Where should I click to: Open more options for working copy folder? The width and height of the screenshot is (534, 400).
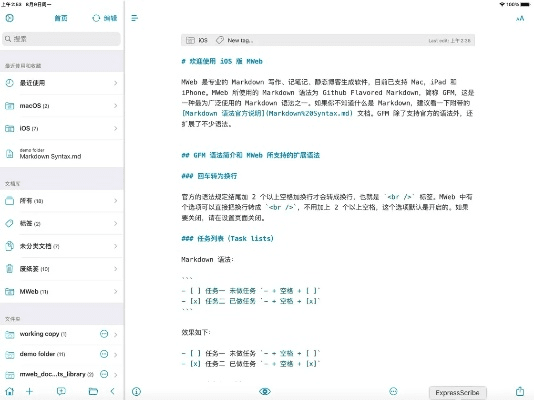104,334
